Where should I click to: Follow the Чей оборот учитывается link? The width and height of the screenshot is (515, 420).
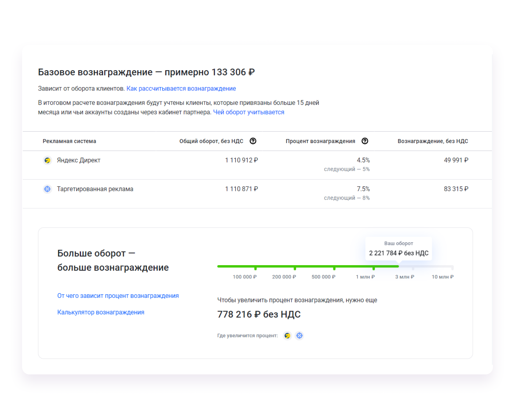point(249,112)
